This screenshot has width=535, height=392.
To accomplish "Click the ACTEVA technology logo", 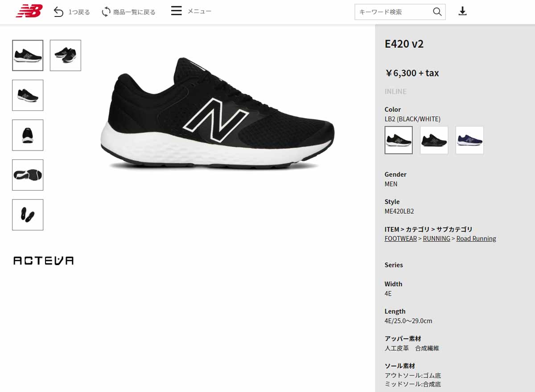I will (x=43, y=261).
